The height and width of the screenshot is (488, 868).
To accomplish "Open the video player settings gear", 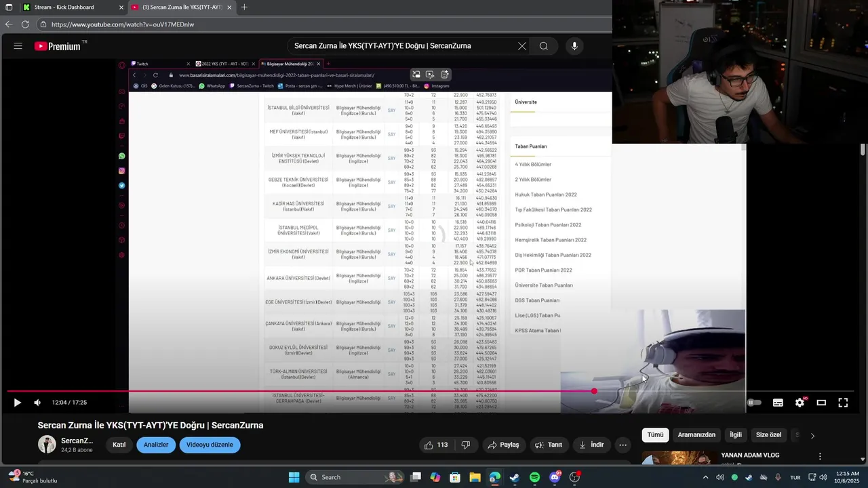I will coord(800,403).
